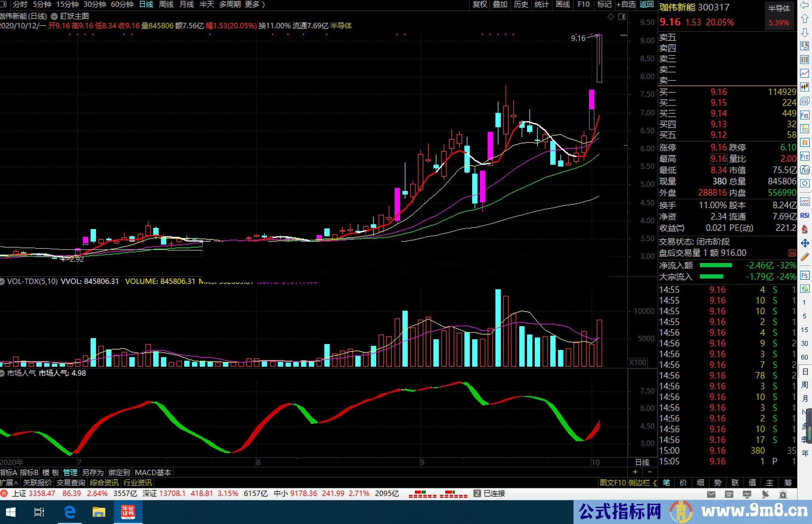Click the +自选 add to watchlist button
Screen dimensions: 812x524
626,4
